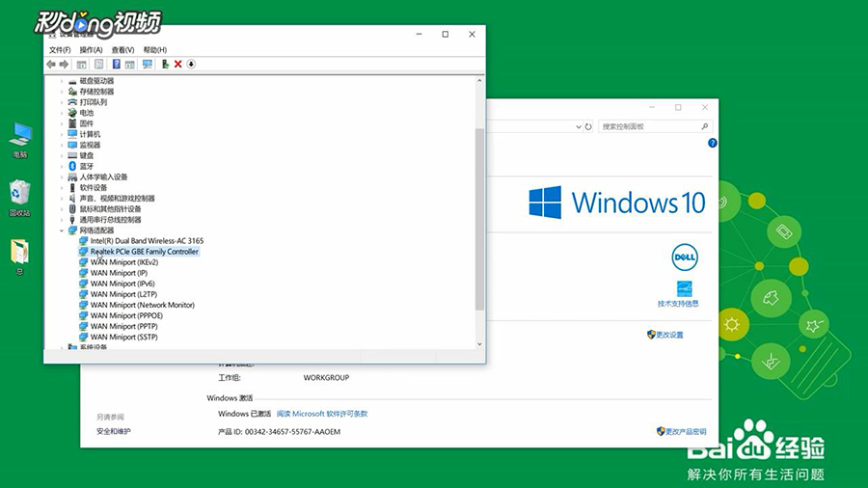Select the 软件设备 category icon
The width and height of the screenshot is (868, 488).
pyautogui.click(x=72, y=187)
